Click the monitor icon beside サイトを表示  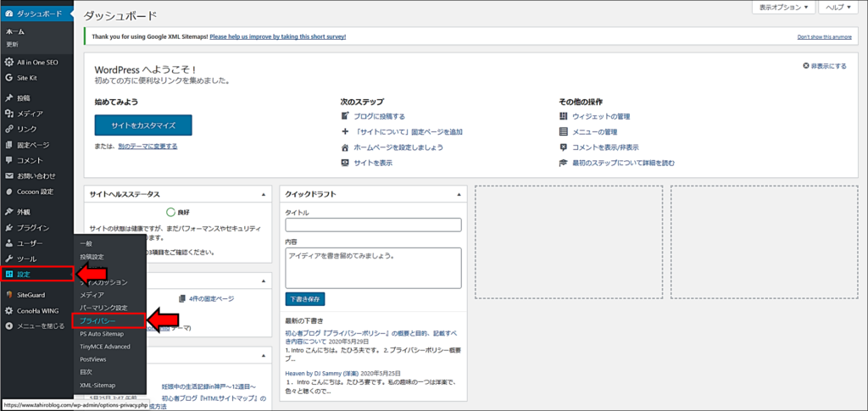346,163
